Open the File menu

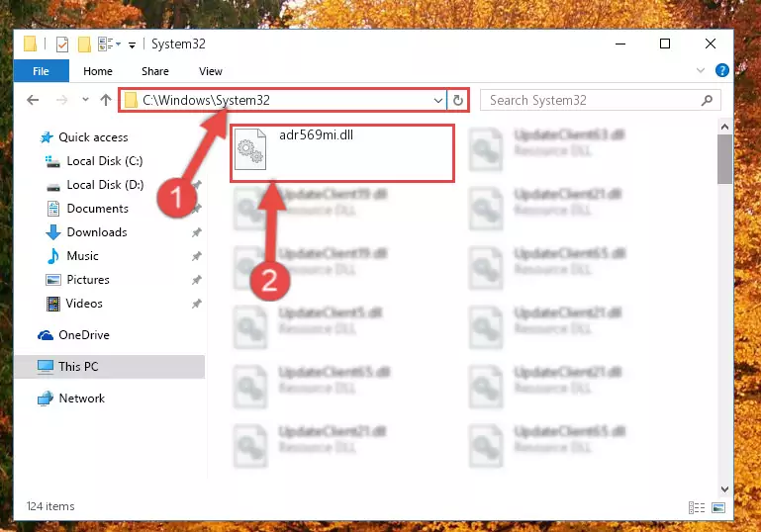42,71
